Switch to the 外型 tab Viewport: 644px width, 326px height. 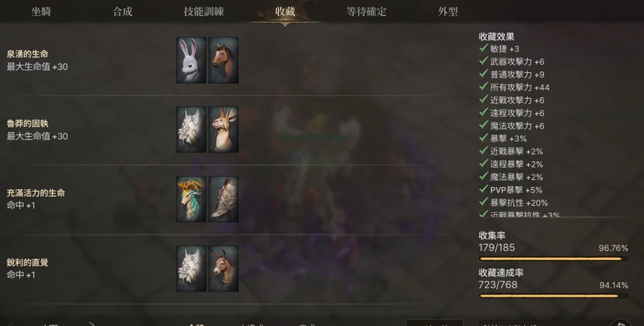click(448, 11)
